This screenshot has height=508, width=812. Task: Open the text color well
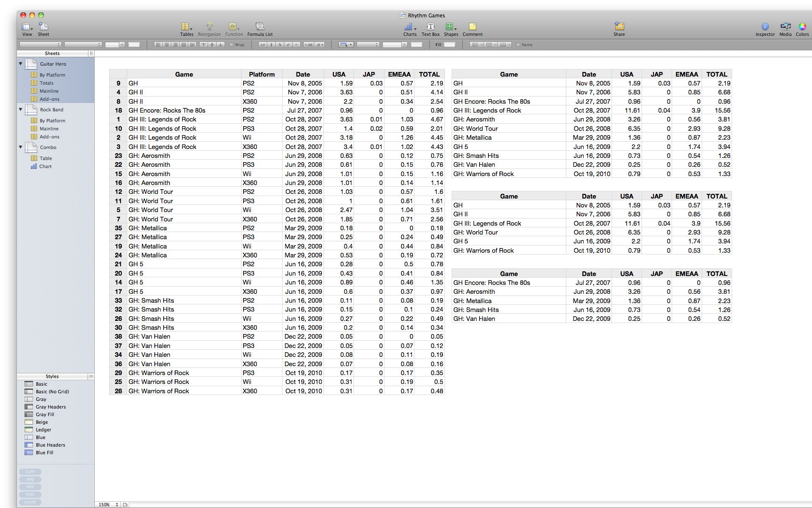[x=134, y=44]
